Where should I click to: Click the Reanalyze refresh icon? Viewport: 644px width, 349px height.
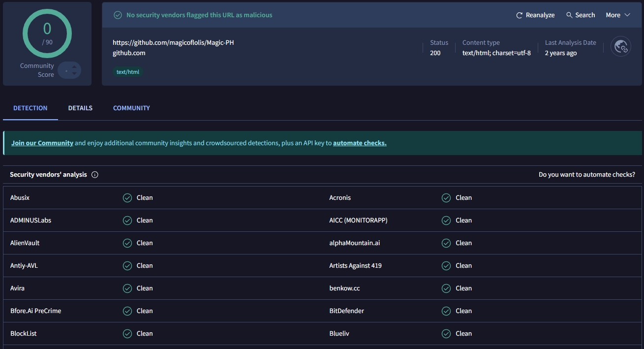click(x=519, y=15)
